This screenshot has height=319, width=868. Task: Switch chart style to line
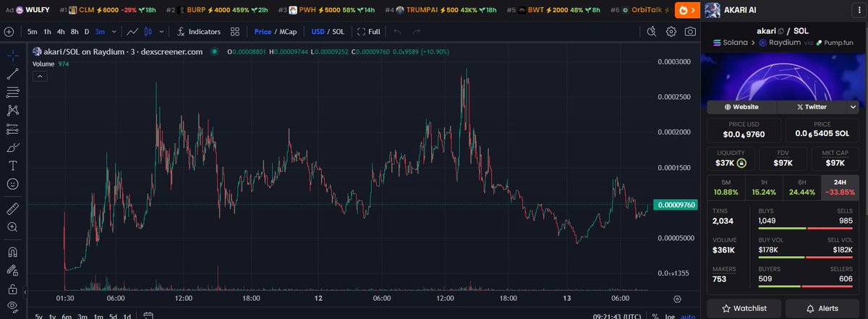[x=133, y=32]
